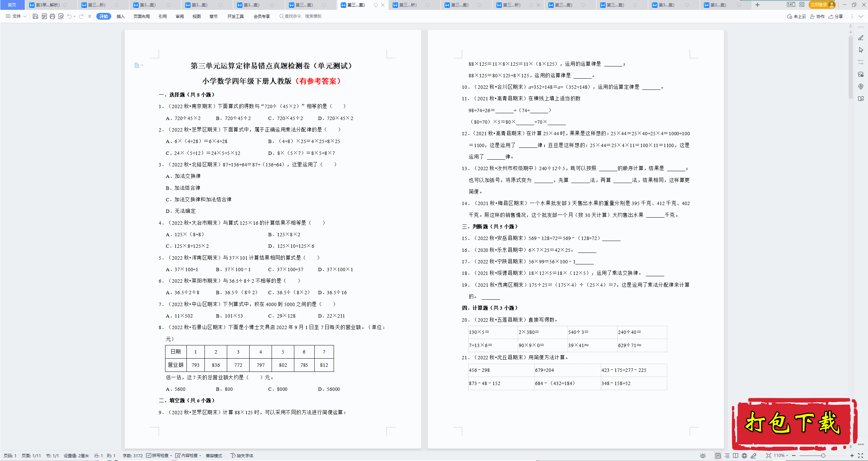Open the 页面布局 ribbon tab
The width and height of the screenshot is (868, 461).
141,16
